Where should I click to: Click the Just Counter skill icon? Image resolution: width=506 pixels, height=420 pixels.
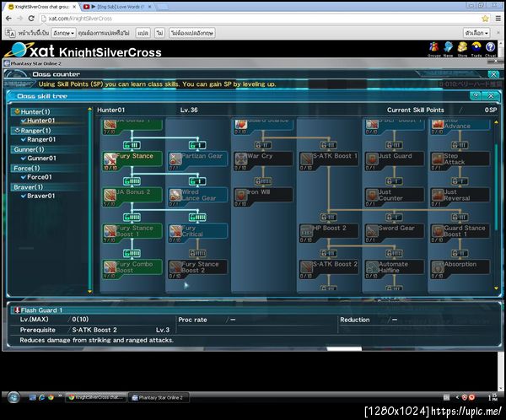(372, 195)
